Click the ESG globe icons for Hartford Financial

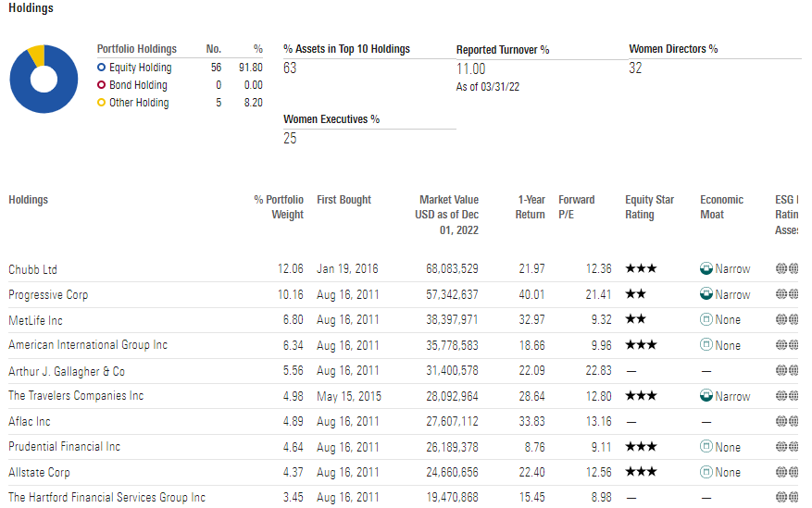click(x=787, y=497)
